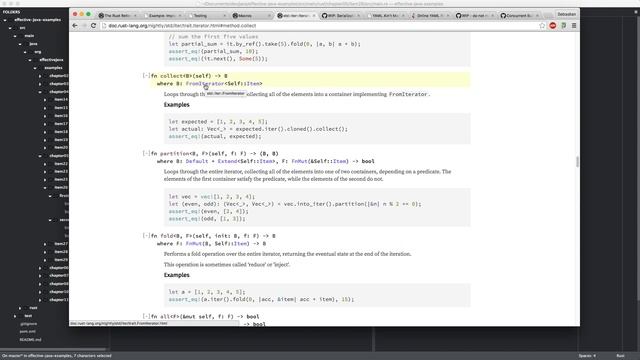Switch to the Testing tab
The image size is (640, 360).
point(207,16)
